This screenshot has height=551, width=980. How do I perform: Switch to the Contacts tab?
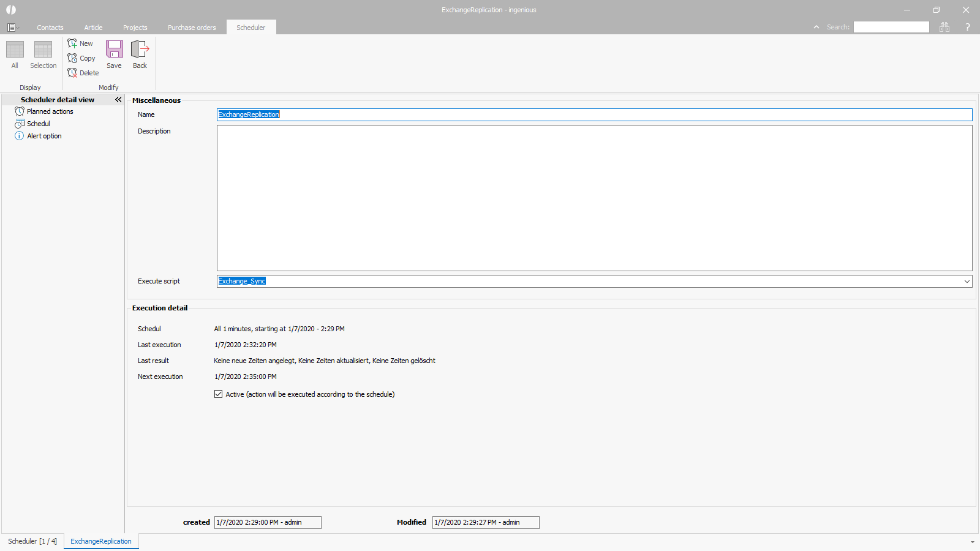50,28
